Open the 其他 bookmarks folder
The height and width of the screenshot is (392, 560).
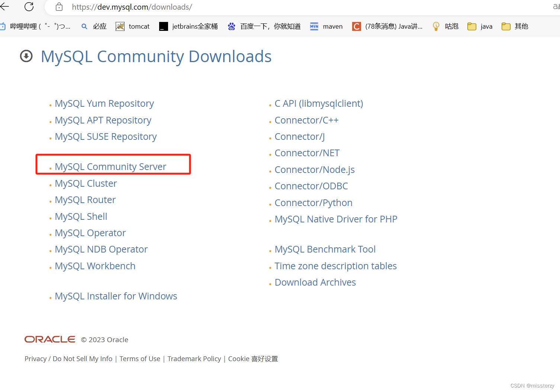[x=515, y=26]
